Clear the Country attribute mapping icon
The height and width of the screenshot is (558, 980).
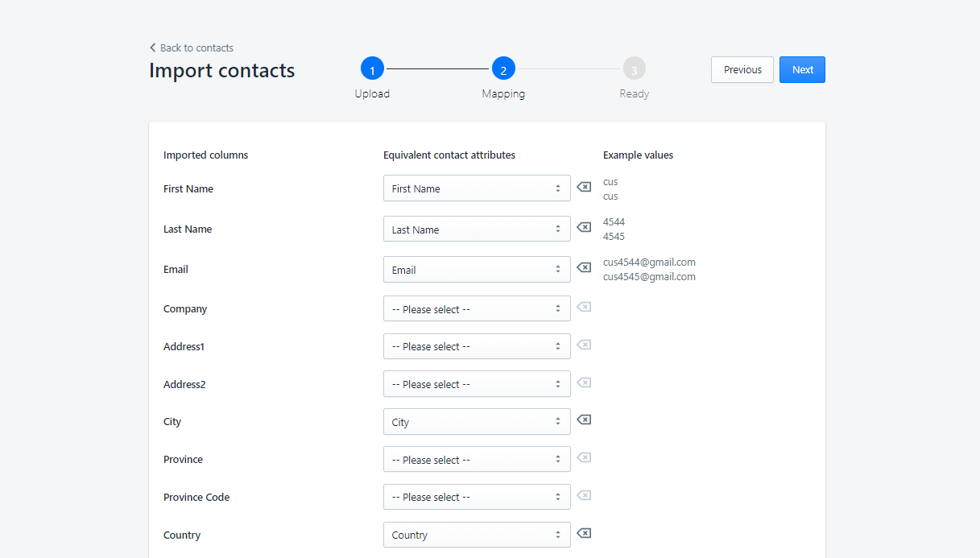584,533
